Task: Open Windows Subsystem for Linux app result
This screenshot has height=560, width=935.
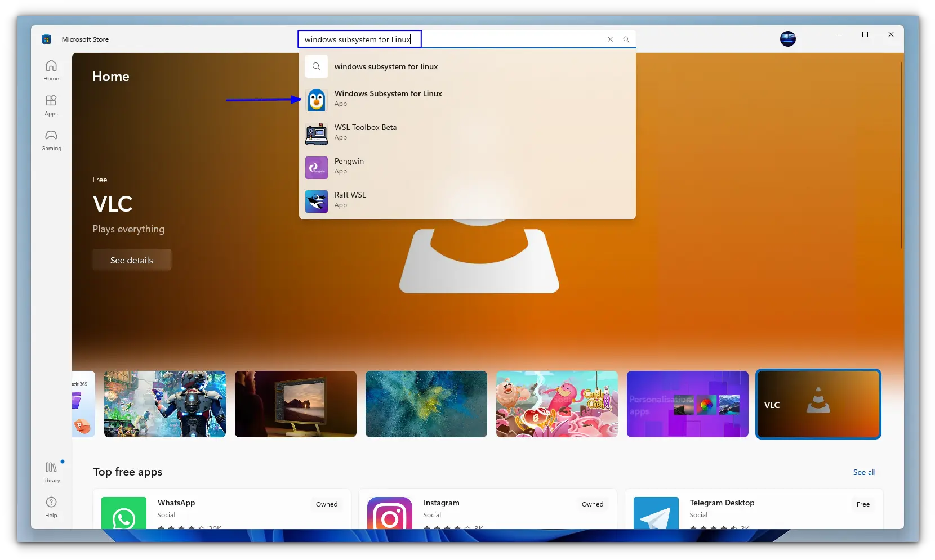Action: point(467,100)
